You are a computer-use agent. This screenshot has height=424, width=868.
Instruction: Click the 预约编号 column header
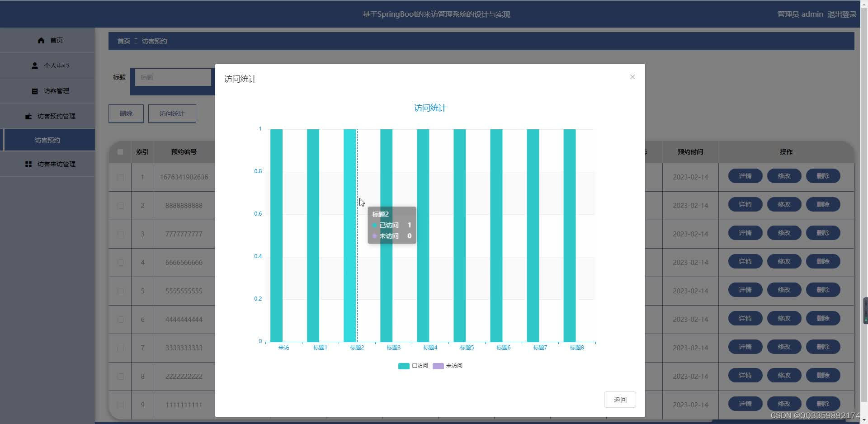click(184, 152)
